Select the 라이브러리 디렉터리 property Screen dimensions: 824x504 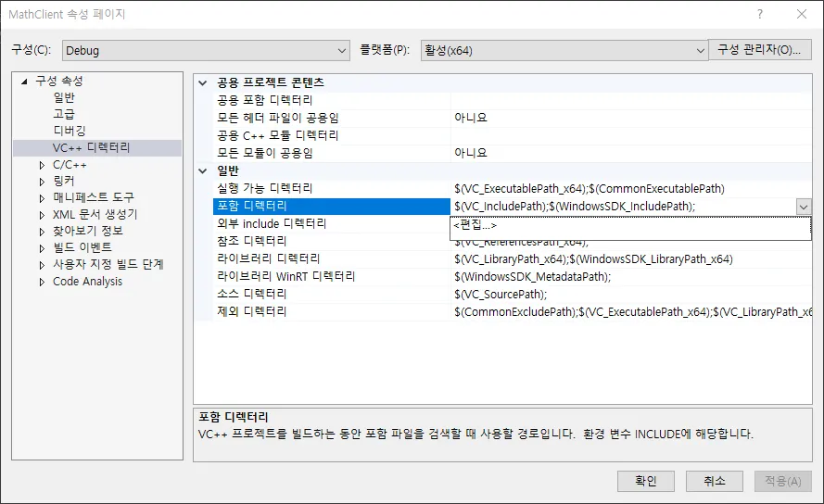coord(332,258)
